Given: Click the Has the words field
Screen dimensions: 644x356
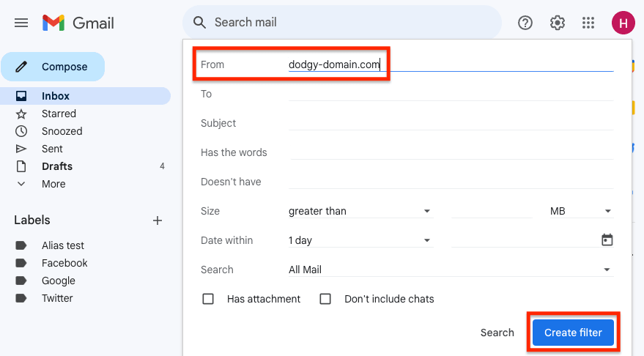Looking at the screenshot, I should tap(451, 152).
